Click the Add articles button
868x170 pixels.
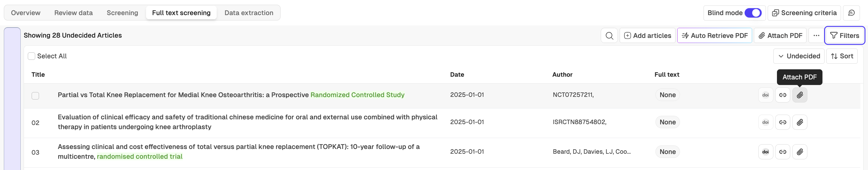(x=647, y=36)
